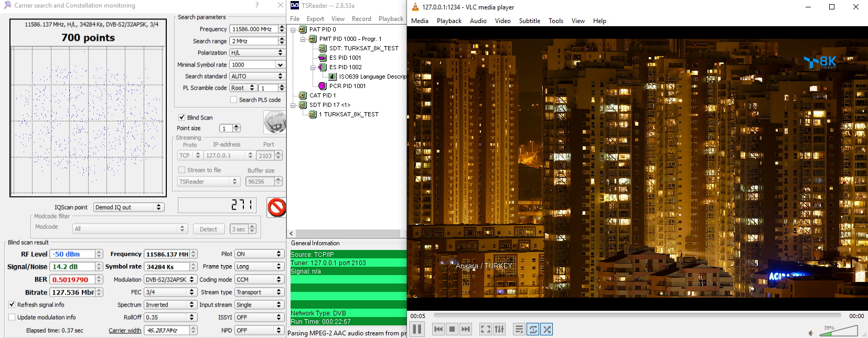Image resolution: width=868 pixels, height=338 pixels.
Task: Click ISO639 Language Descriptor icon
Action: click(x=333, y=77)
